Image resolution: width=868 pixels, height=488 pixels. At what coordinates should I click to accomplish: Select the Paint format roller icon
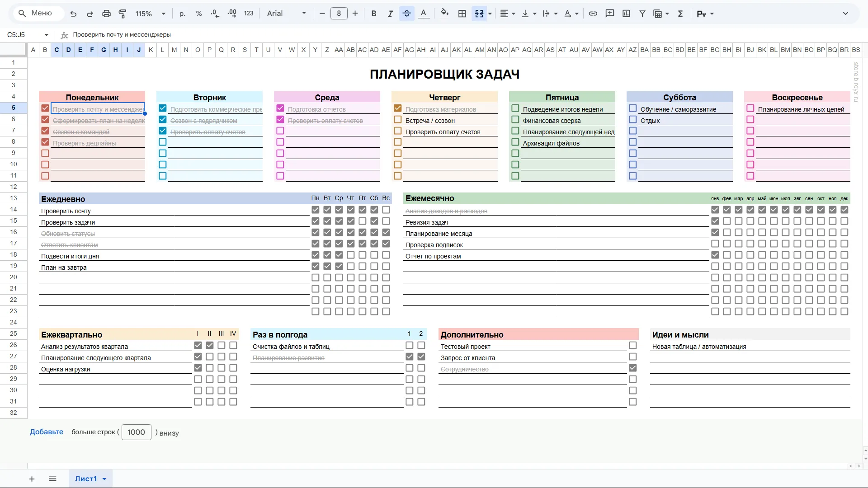(123, 14)
